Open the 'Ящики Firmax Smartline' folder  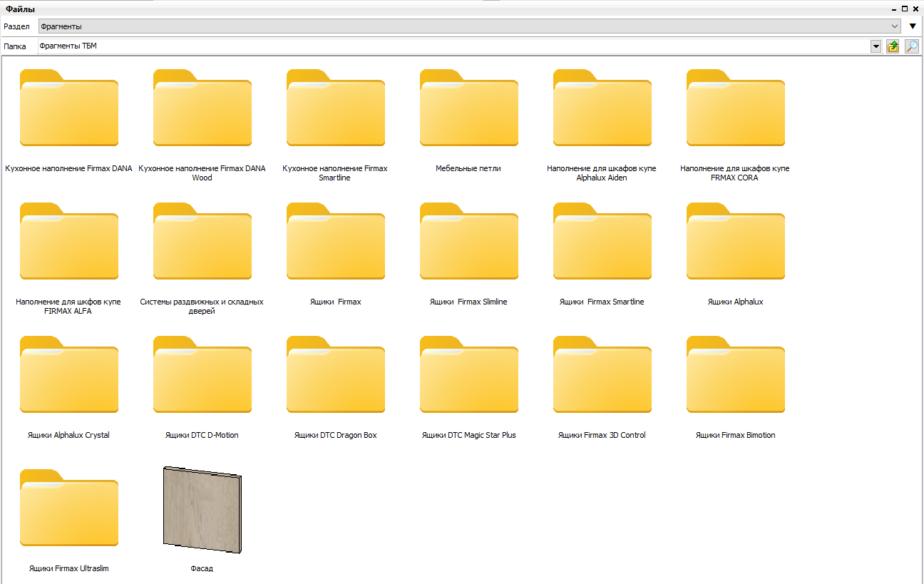coord(602,242)
